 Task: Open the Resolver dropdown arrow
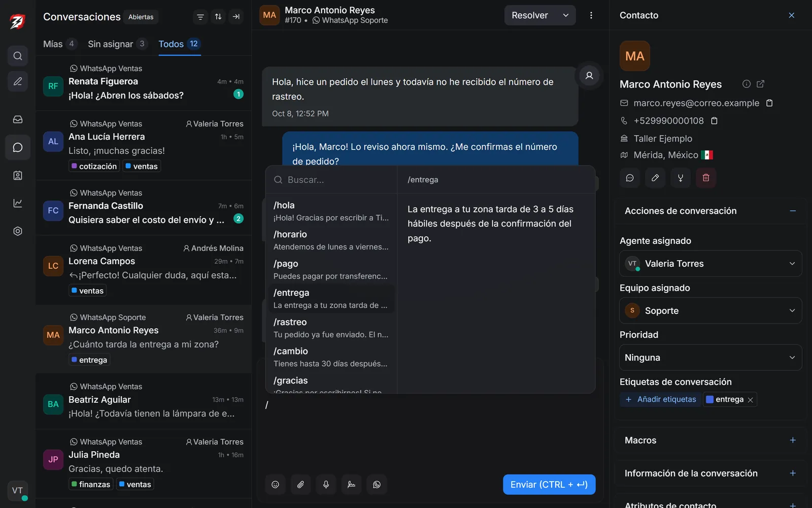click(x=566, y=15)
